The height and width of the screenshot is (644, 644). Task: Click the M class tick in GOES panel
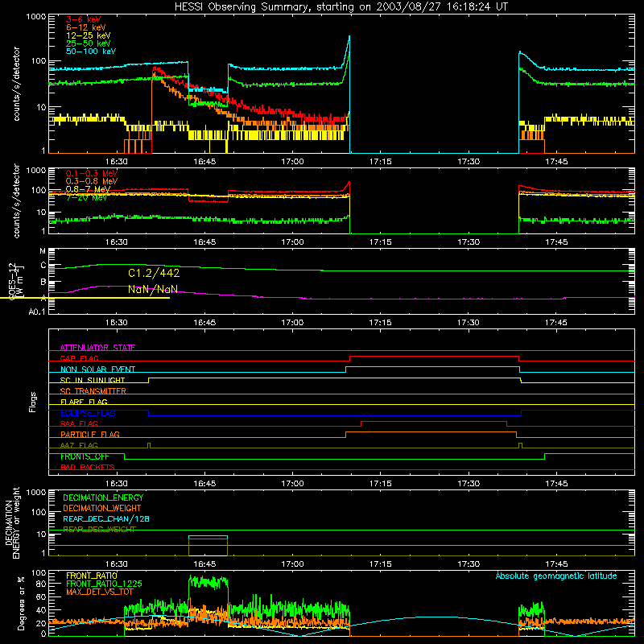pyautogui.click(x=43, y=251)
